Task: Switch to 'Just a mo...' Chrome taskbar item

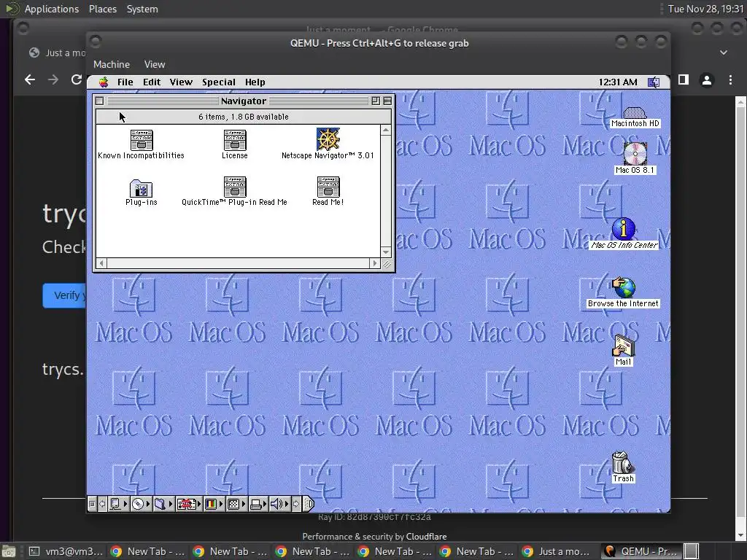Action: point(557,551)
